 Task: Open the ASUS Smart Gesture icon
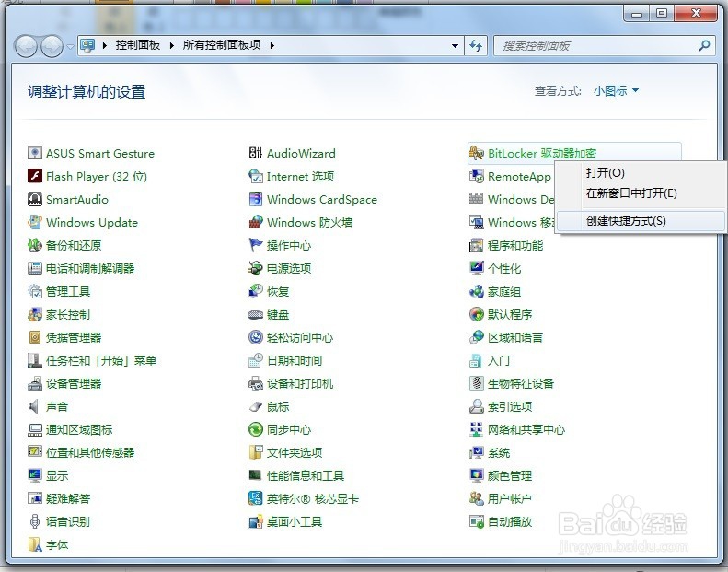click(x=35, y=153)
